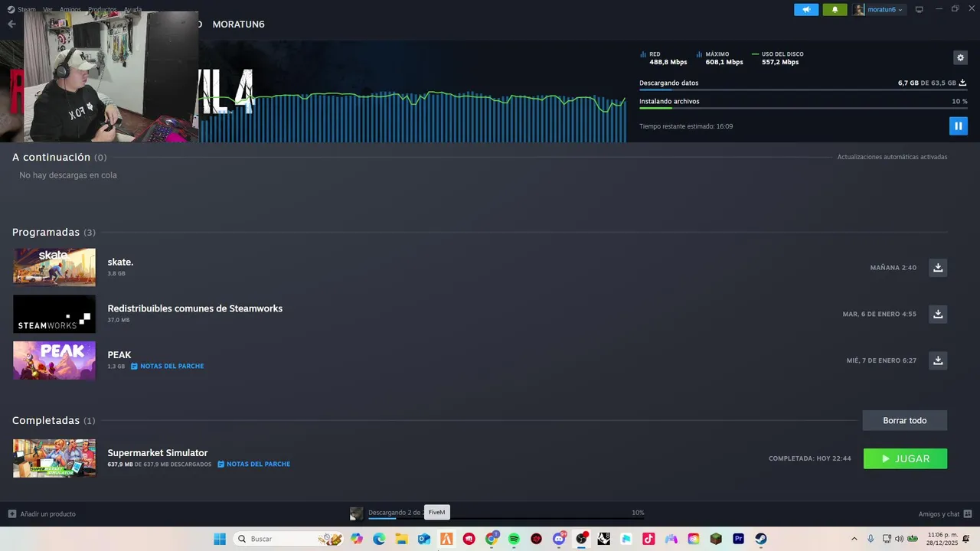980x551 pixels.
Task: Click the Amigos y chat icon
Action: tap(968, 514)
